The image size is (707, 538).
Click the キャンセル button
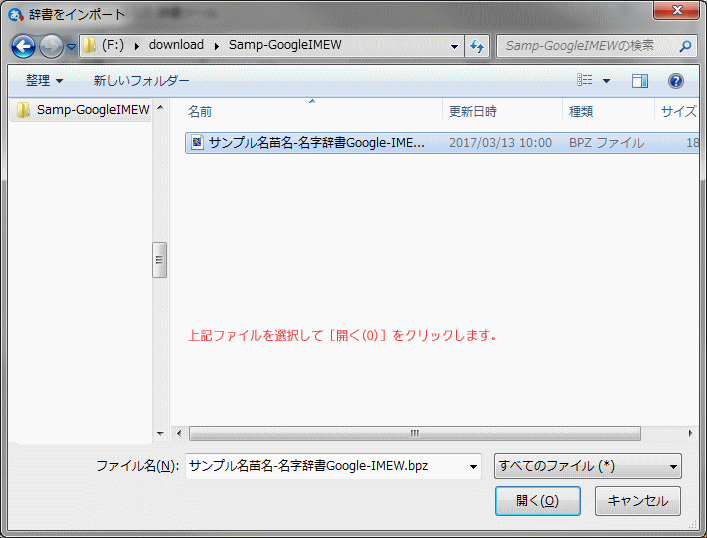638,501
